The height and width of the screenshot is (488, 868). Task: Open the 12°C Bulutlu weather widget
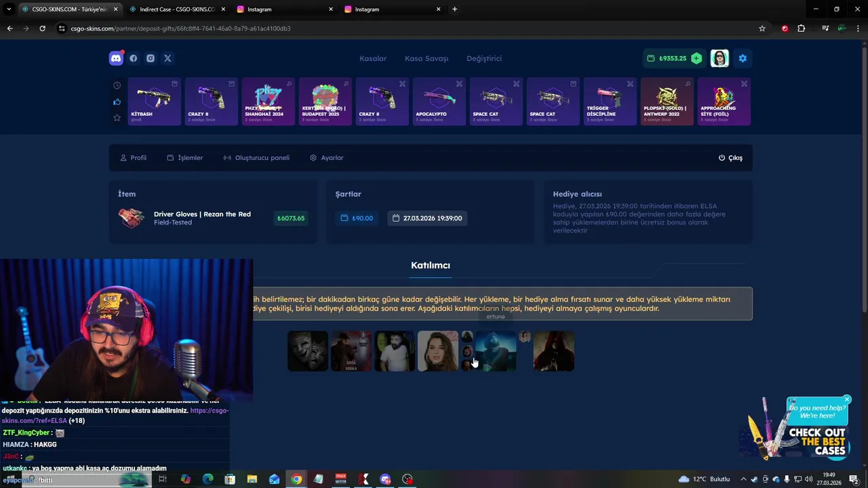(x=705, y=479)
